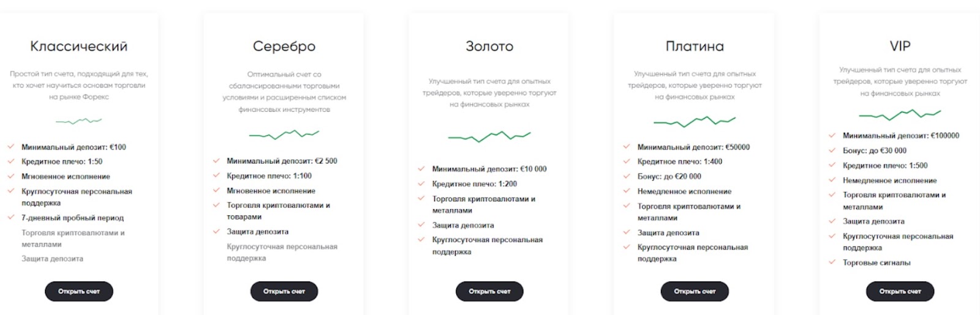This screenshot has height=315, width=980.
Task: Click the green chart icon in Платина card
Action: point(694,122)
